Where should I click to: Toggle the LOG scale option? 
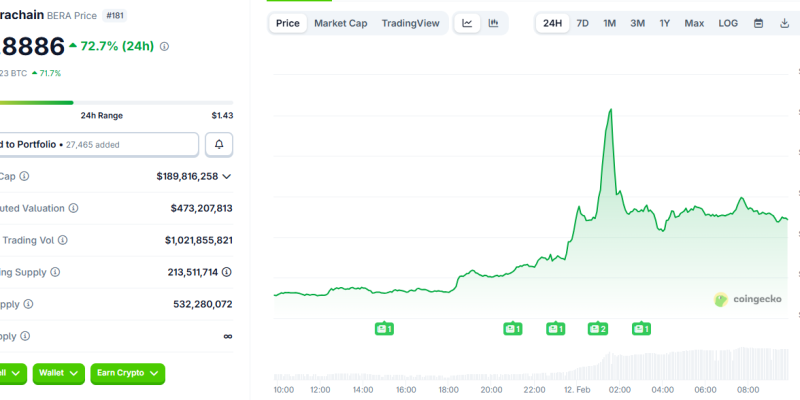tap(728, 23)
